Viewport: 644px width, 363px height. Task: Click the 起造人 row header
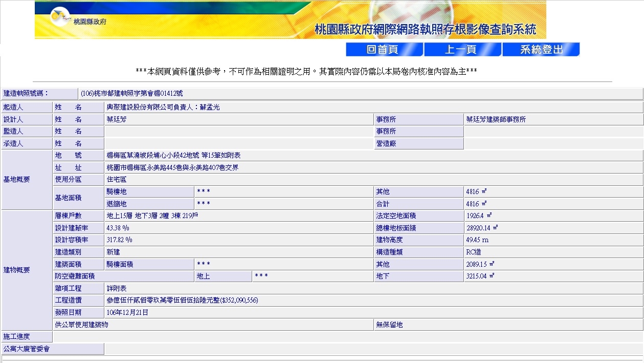coord(27,108)
